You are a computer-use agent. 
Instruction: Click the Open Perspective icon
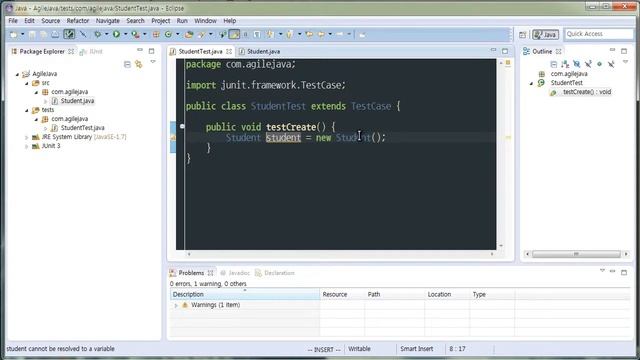(522, 35)
